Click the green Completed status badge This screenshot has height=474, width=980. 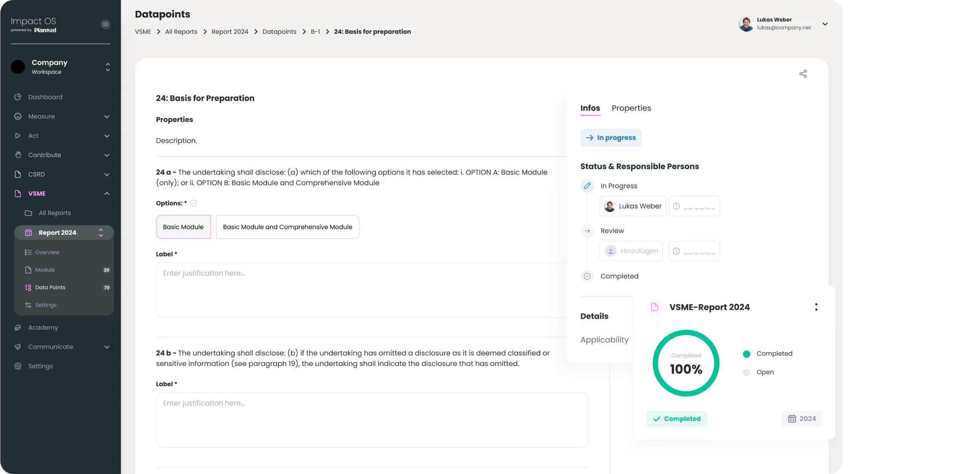(676, 419)
